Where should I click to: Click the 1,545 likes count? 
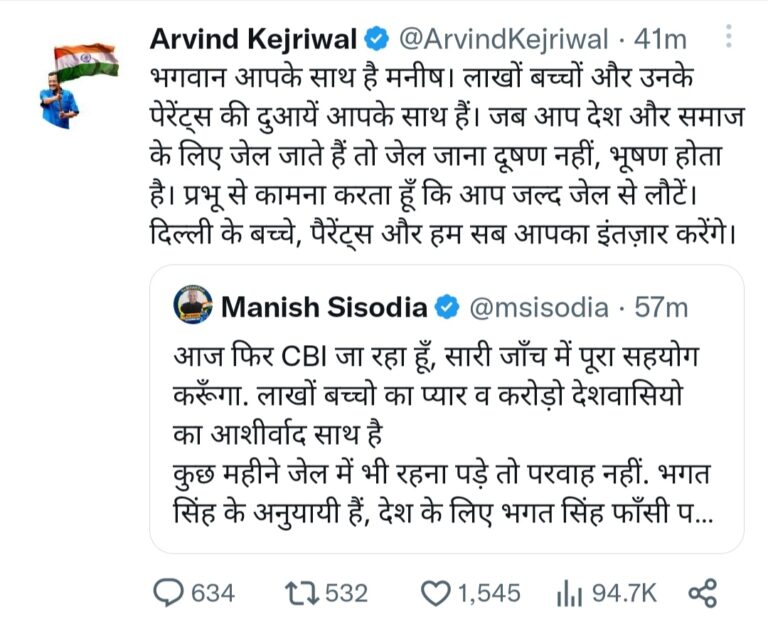[x=488, y=593]
